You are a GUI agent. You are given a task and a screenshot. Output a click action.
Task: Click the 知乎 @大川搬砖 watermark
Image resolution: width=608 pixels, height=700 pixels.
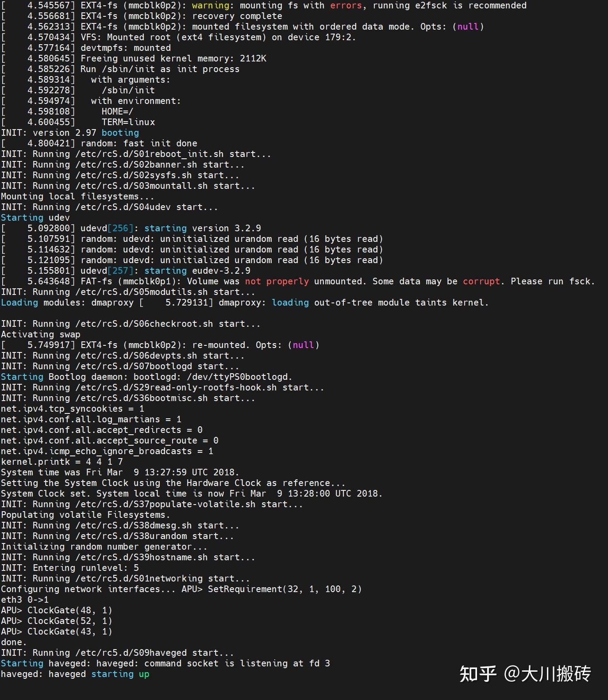point(525,674)
